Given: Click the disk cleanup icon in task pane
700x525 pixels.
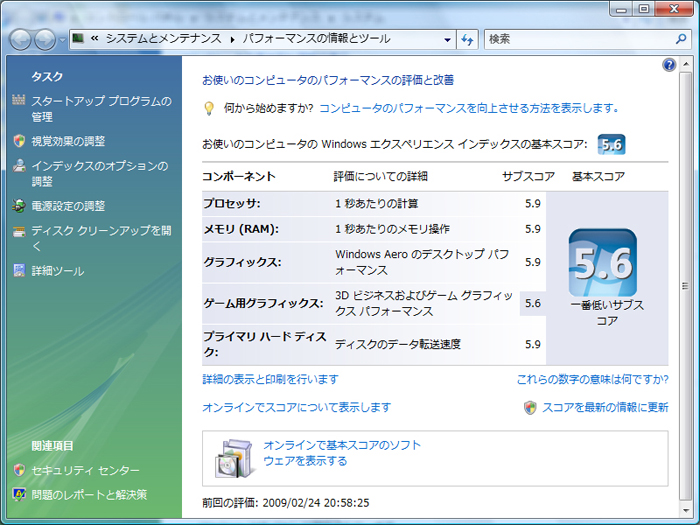Looking at the screenshot, I should click(x=19, y=231).
